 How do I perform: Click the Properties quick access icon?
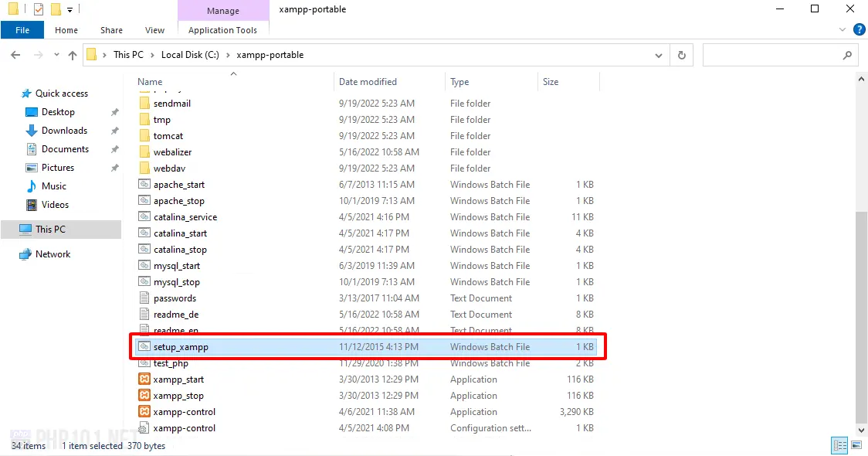(x=38, y=9)
